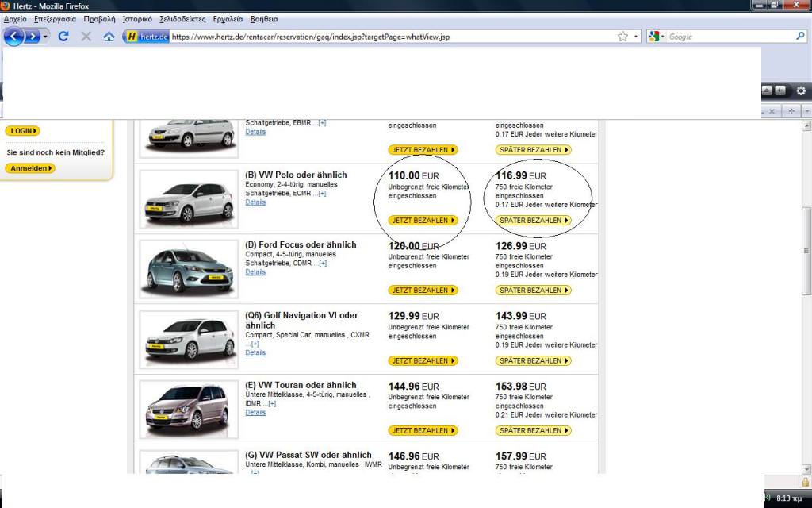Click the 146.96 EUR price for VW Passat

pos(414,456)
